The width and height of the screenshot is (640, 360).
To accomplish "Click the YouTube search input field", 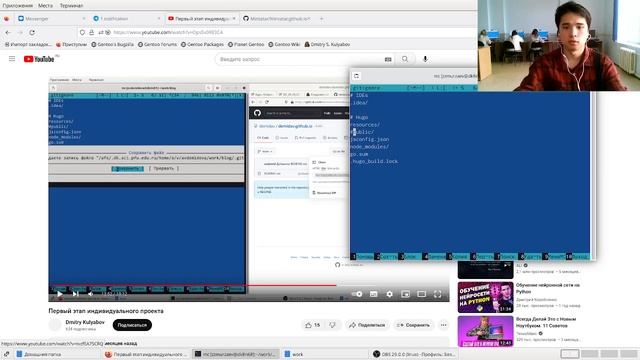I will [300, 59].
